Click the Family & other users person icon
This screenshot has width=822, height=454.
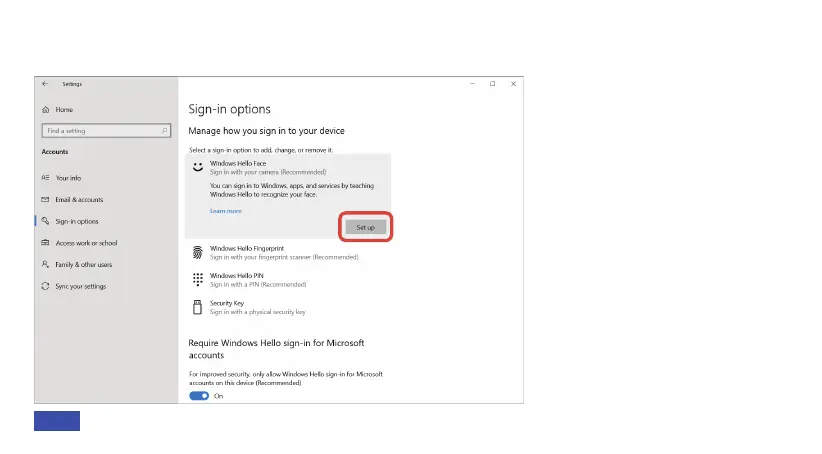pos(45,264)
